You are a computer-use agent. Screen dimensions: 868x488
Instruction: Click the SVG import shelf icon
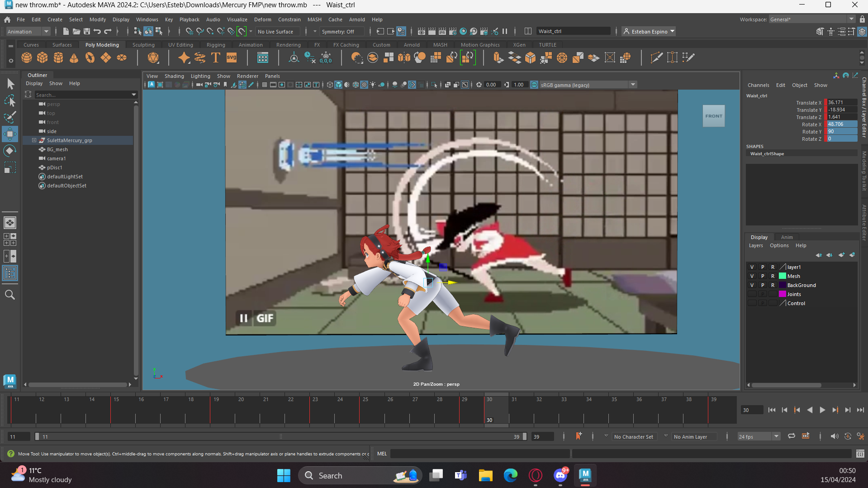pyautogui.click(x=232, y=58)
